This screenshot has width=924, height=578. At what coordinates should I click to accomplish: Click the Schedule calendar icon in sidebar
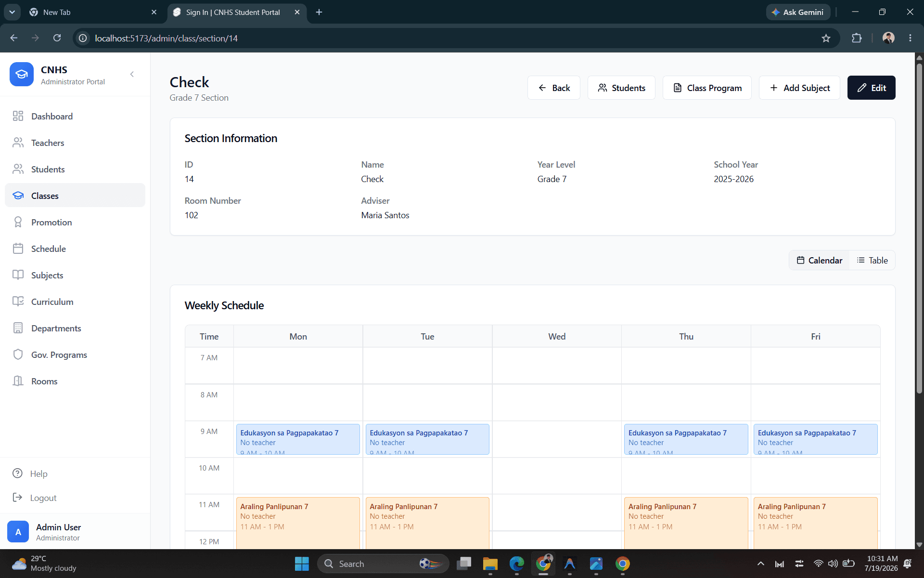coord(18,249)
